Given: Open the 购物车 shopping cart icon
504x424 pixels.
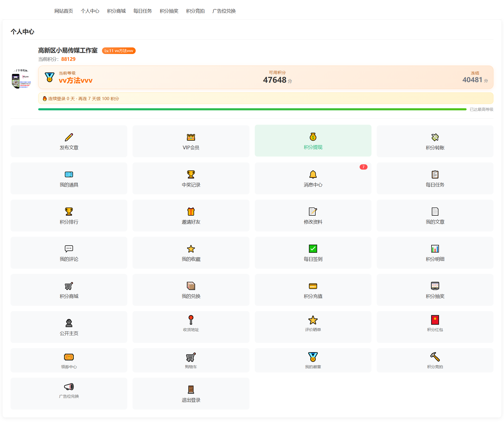Looking at the screenshot, I should 191,357.
